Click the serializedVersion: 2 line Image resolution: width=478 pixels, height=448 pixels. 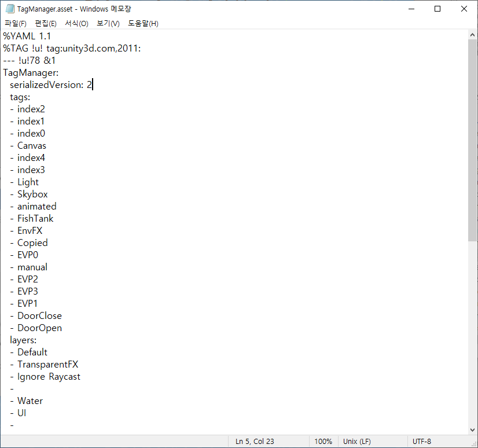(x=51, y=85)
